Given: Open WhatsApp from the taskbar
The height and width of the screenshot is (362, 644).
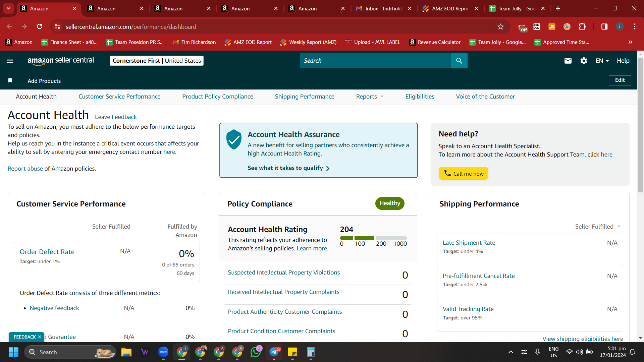Looking at the screenshot, I should [256, 352].
